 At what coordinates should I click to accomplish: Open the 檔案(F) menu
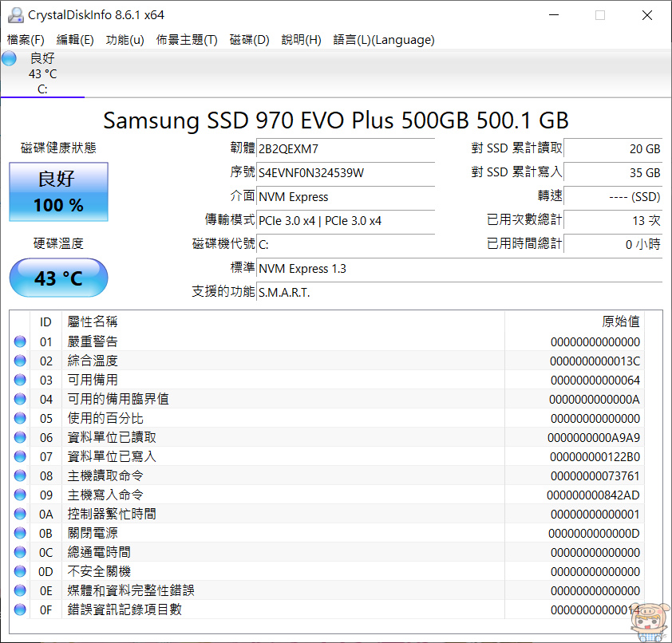click(x=26, y=40)
